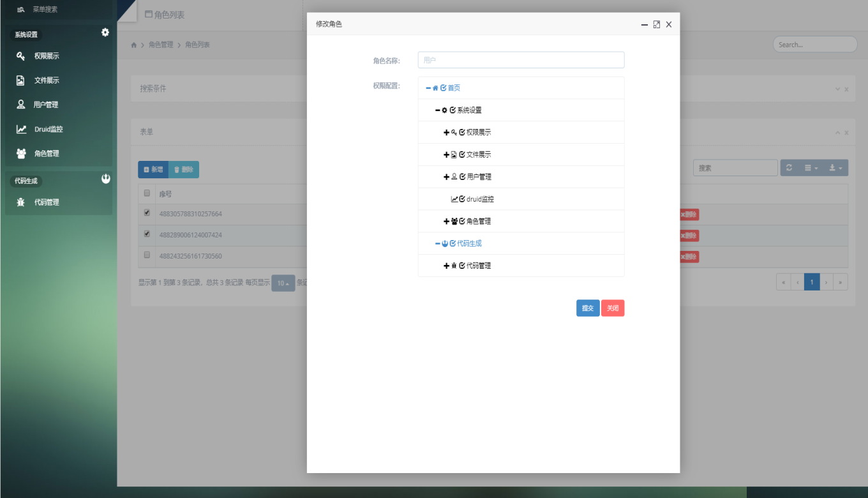
Task: Expand the 代码管理 tree node
Action: click(x=446, y=266)
